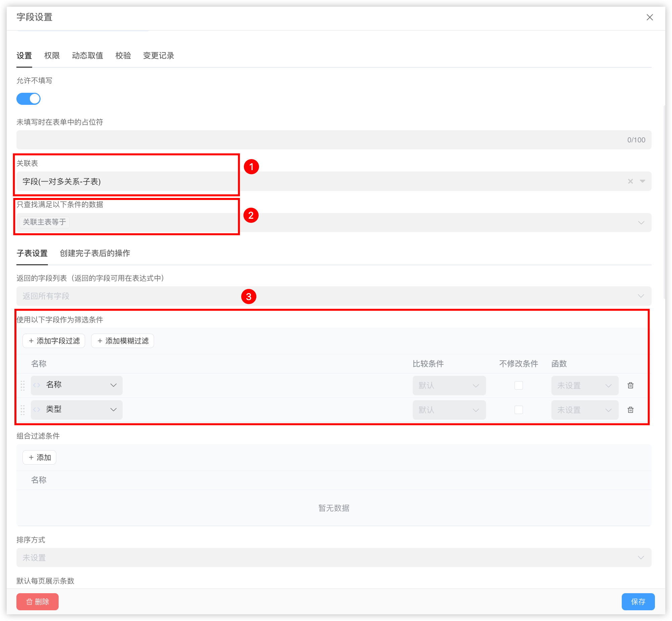Click the placeholder text input field
The image size is (672, 621).
pyautogui.click(x=319, y=140)
